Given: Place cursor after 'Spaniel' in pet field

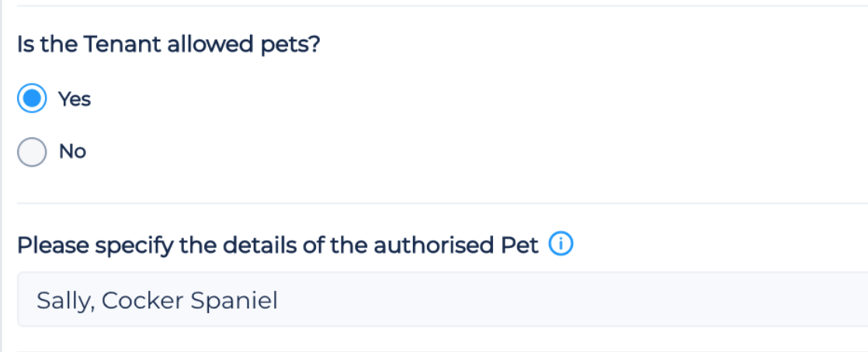Looking at the screenshot, I should click(x=279, y=300).
